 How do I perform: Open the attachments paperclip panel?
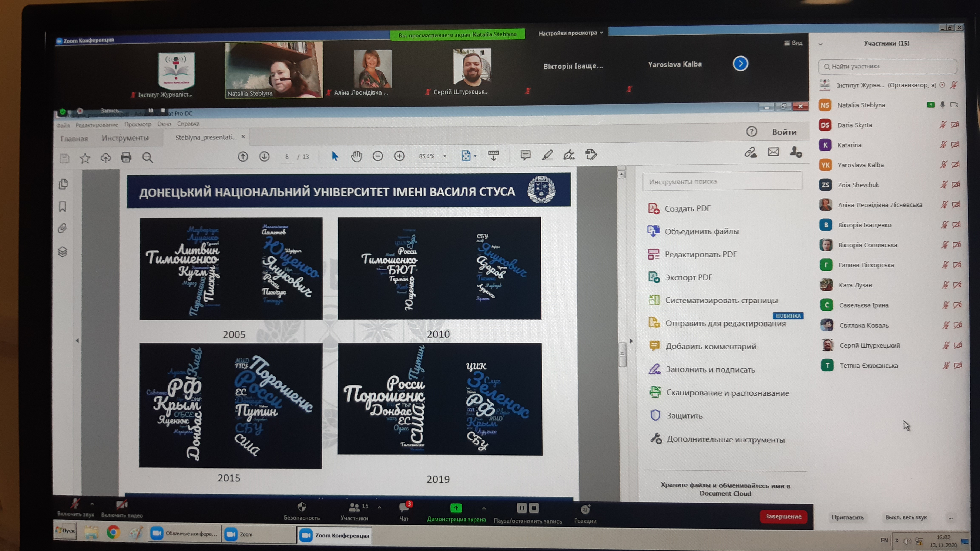(x=63, y=228)
